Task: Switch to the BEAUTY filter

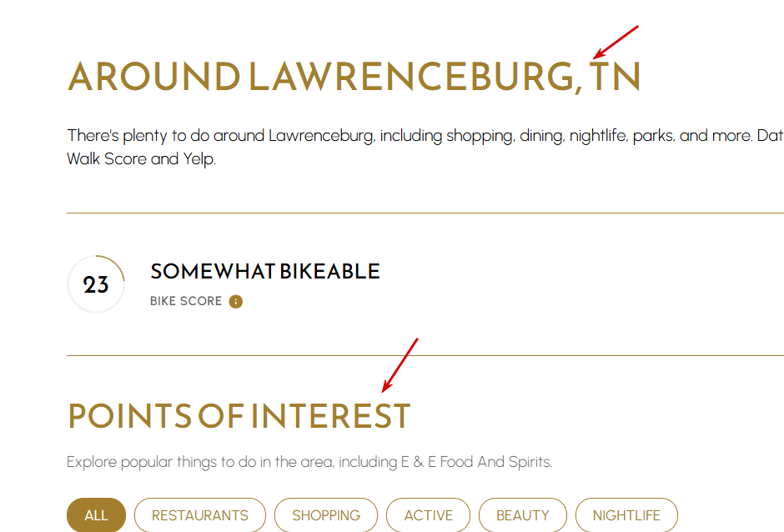Action: (522, 515)
